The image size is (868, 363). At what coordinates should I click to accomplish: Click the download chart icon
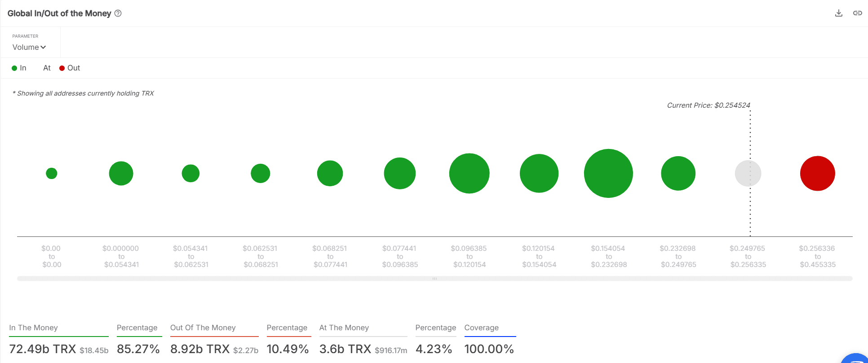[x=838, y=13]
